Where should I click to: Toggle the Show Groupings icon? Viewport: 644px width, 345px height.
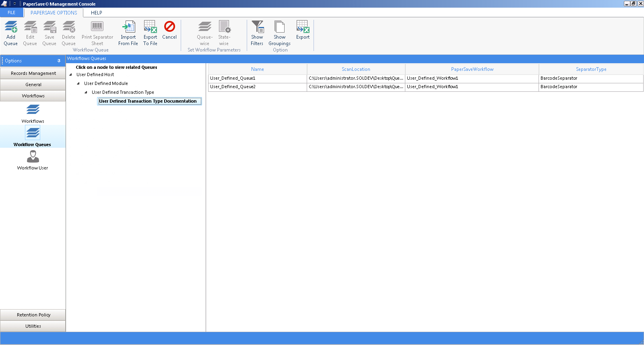(x=279, y=27)
